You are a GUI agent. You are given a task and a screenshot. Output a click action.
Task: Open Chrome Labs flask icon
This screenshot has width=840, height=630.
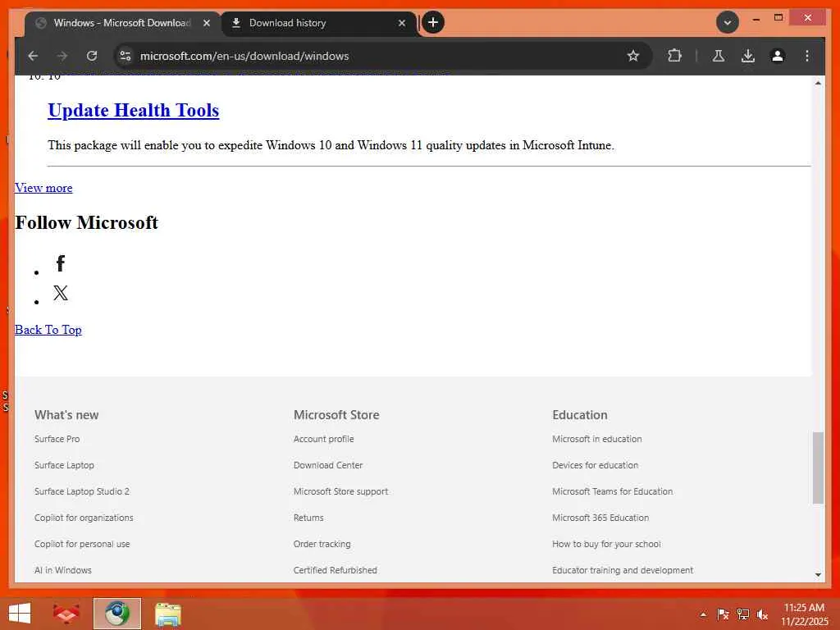click(x=719, y=56)
